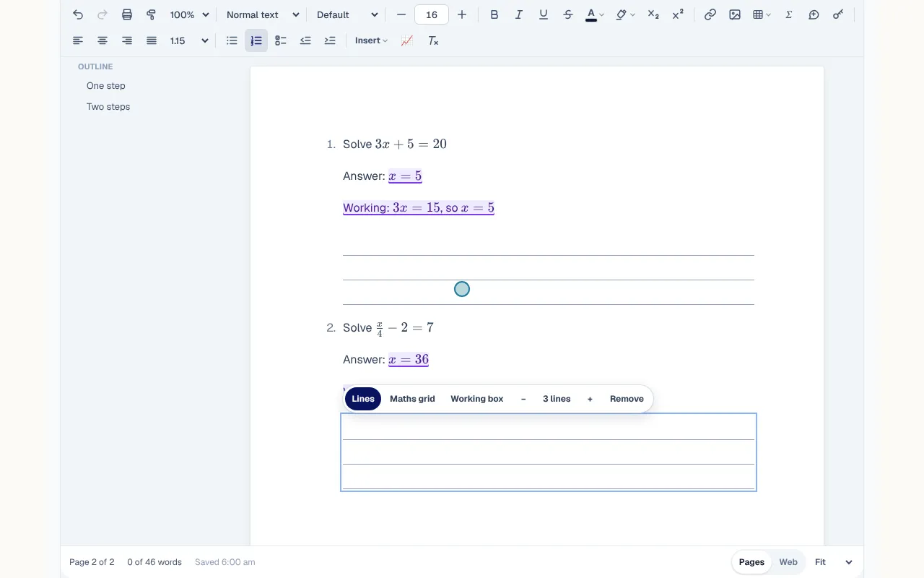Toggle bulleted list
Screen dimensions: 924x578
point(232,40)
